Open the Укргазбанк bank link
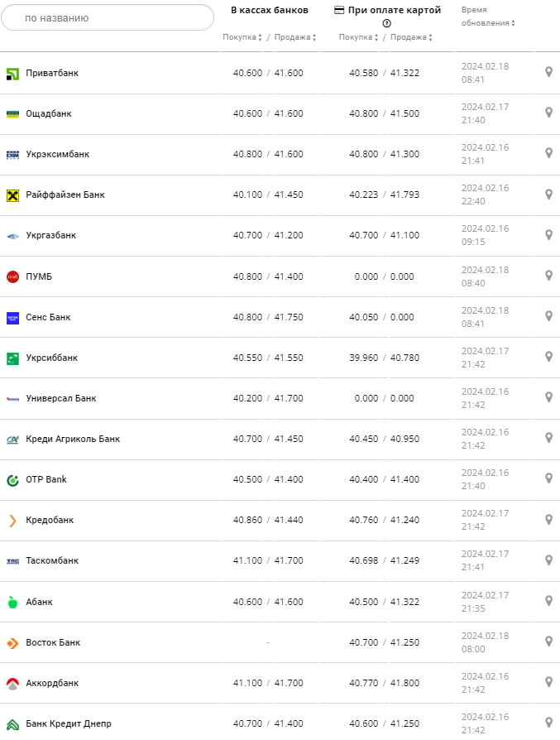 point(51,236)
